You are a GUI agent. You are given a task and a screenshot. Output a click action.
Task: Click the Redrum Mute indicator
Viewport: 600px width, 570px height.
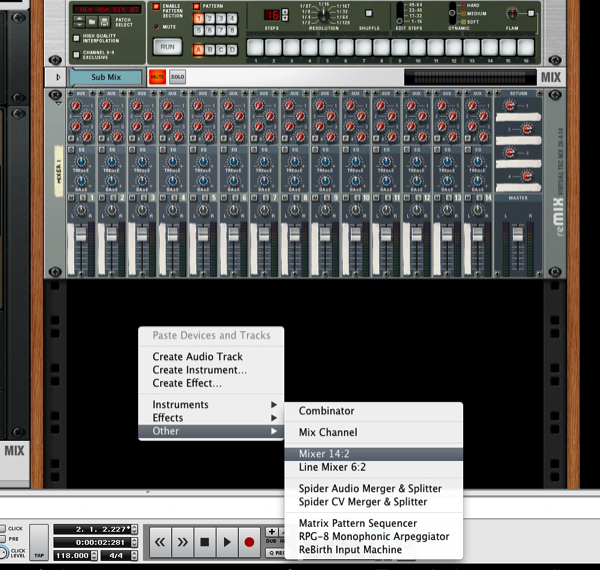click(156, 27)
